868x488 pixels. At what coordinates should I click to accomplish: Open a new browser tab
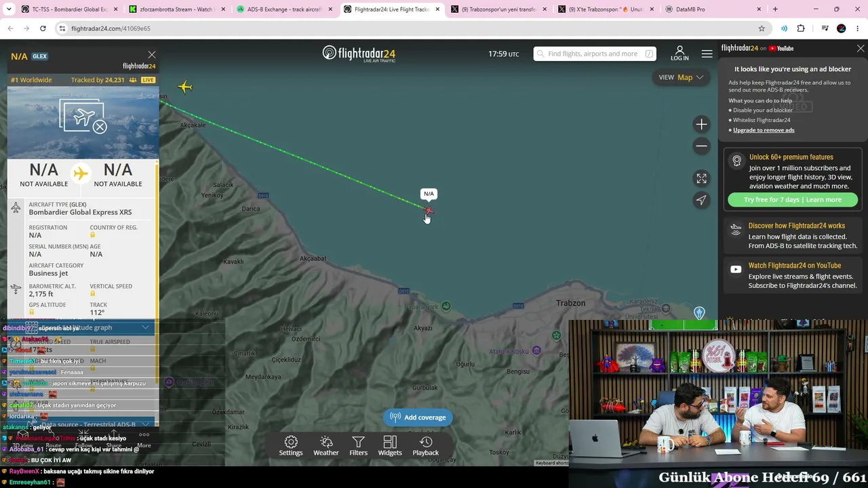coord(775,9)
